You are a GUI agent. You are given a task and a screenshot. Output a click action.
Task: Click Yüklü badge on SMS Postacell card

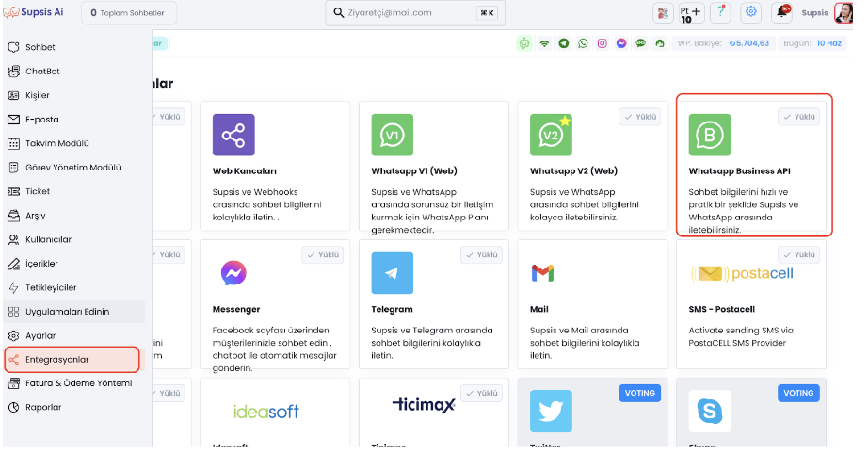[798, 254]
